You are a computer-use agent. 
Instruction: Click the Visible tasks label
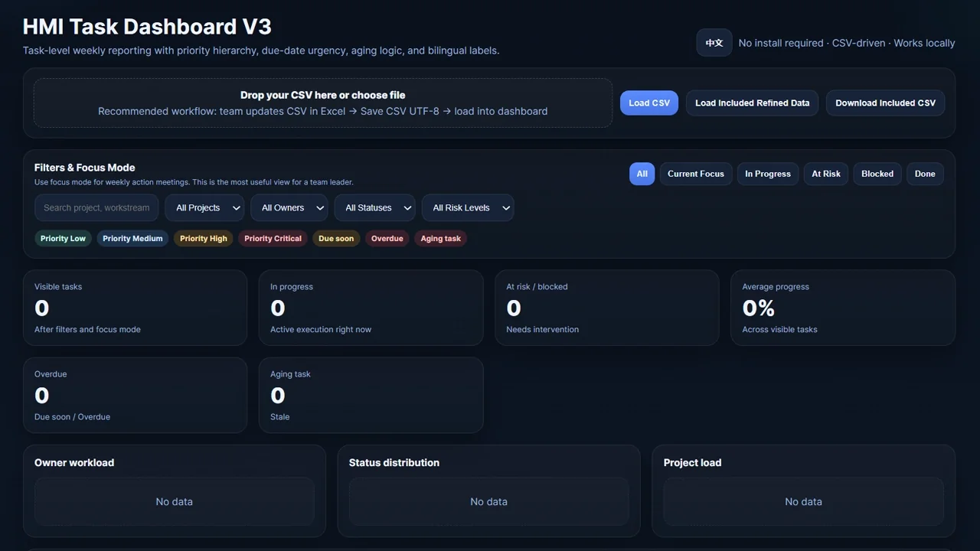(58, 287)
